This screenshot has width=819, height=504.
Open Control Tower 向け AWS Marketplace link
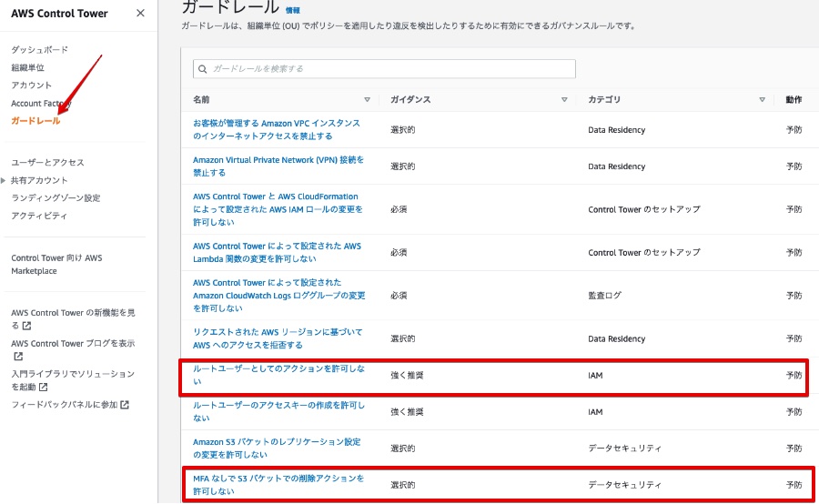[x=56, y=264]
